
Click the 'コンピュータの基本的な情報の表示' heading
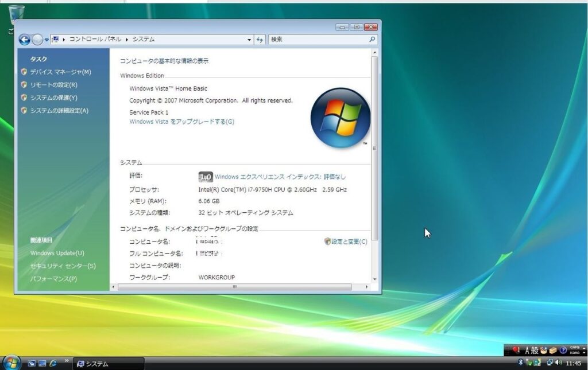point(164,61)
